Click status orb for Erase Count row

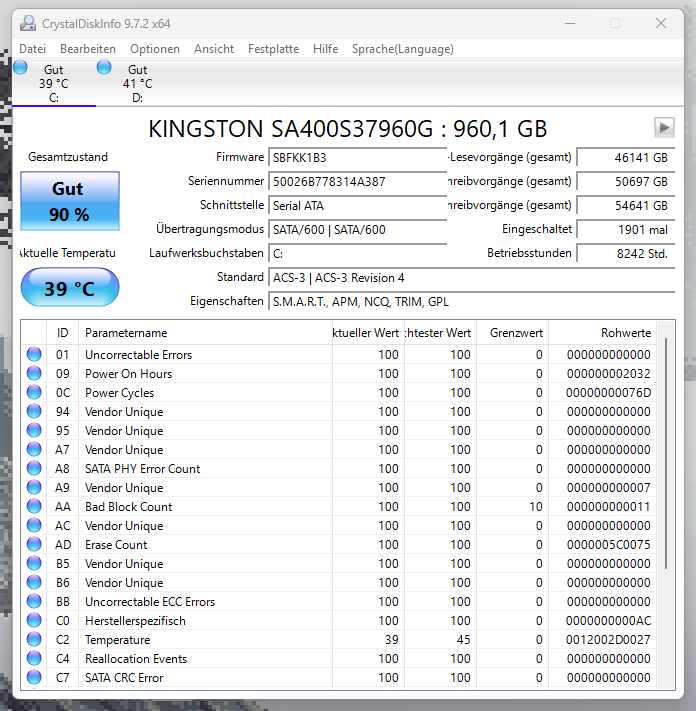click(34, 544)
